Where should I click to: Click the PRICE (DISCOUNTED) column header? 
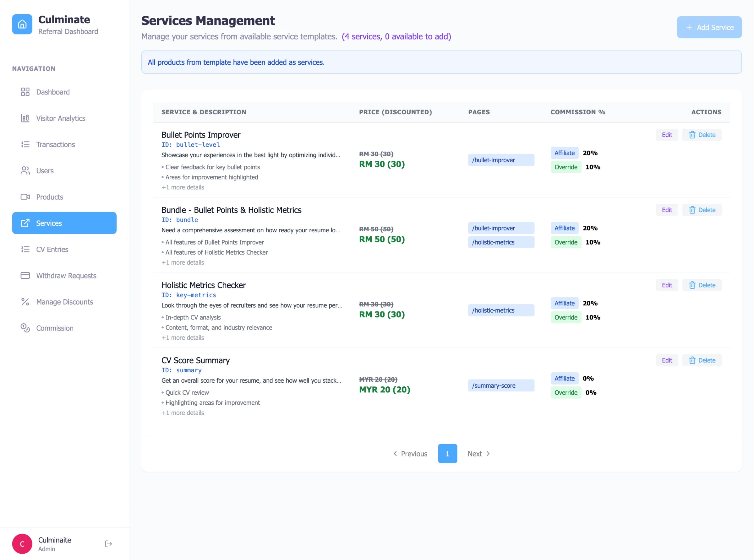coord(396,112)
